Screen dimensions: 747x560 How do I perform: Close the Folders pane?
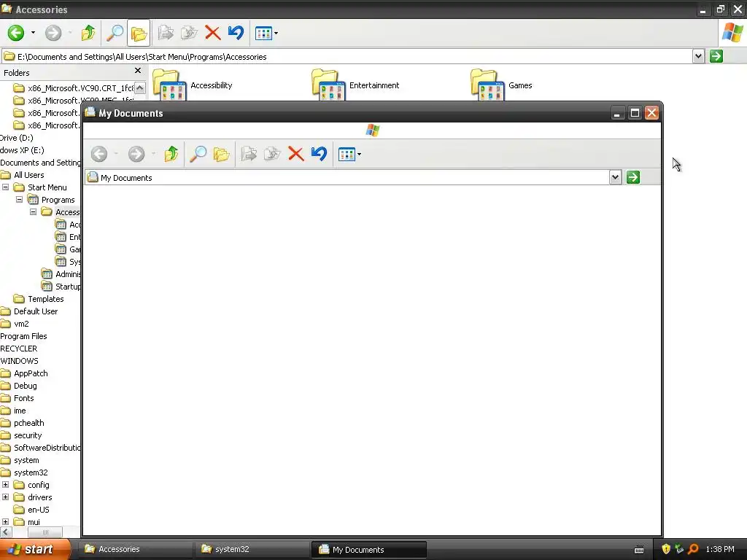coord(138,71)
